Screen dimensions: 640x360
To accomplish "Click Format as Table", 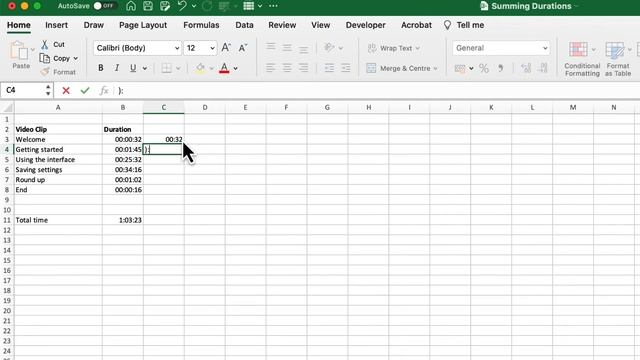I will pyautogui.click(x=618, y=59).
